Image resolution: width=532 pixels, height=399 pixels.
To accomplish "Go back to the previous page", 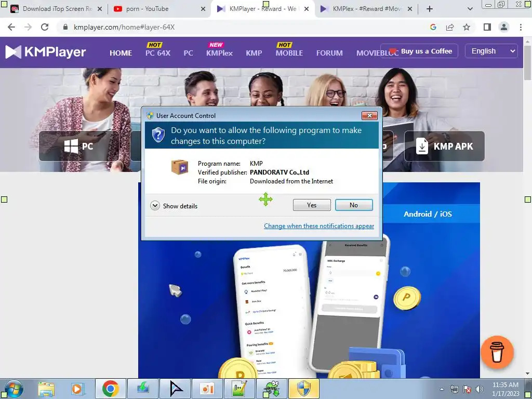I will coord(11,27).
